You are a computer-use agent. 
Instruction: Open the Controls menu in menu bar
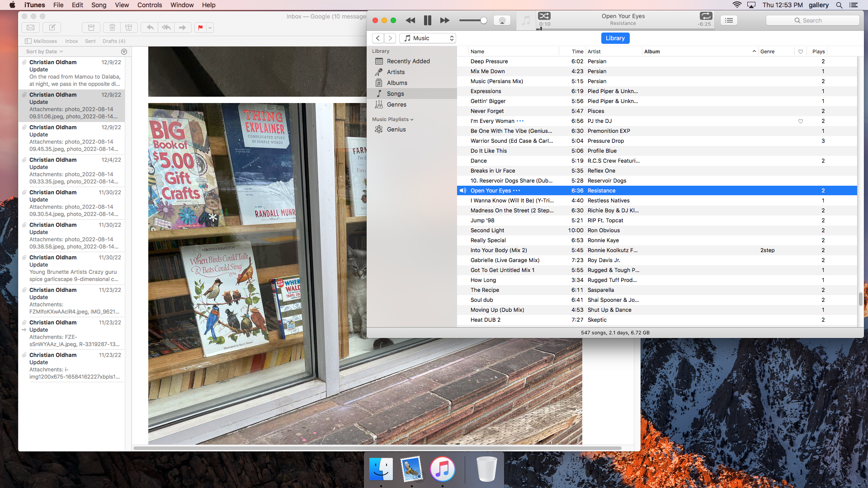click(150, 5)
